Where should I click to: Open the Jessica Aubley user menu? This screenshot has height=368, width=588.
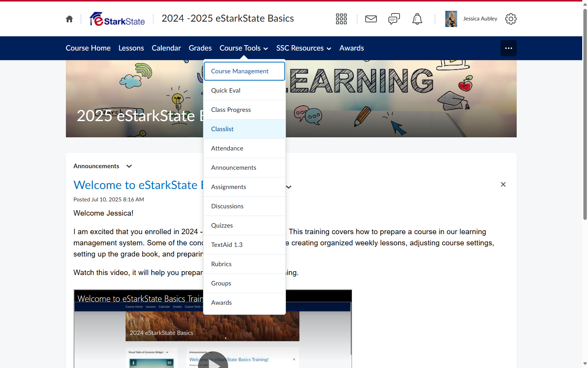coord(480,19)
